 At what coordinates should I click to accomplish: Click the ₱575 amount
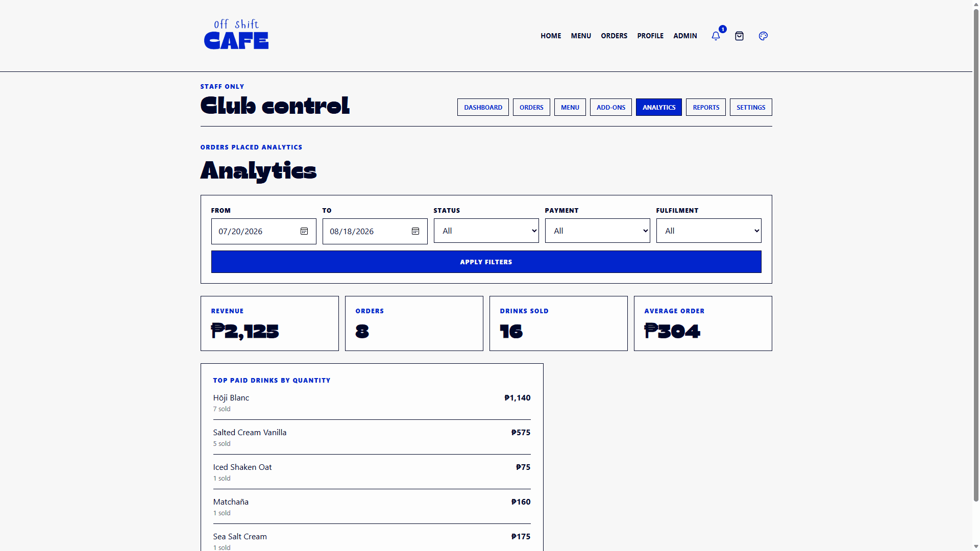pyautogui.click(x=521, y=433)
